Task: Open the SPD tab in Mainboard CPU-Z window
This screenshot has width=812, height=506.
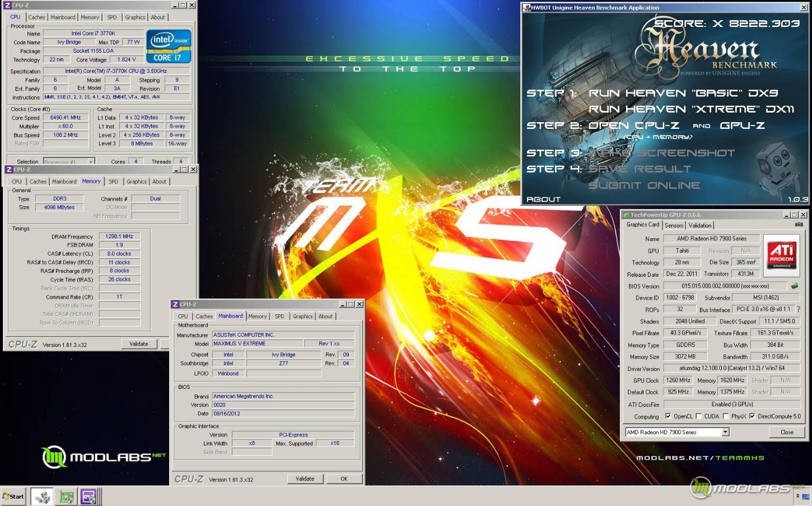Action: [x=279, y=317]
